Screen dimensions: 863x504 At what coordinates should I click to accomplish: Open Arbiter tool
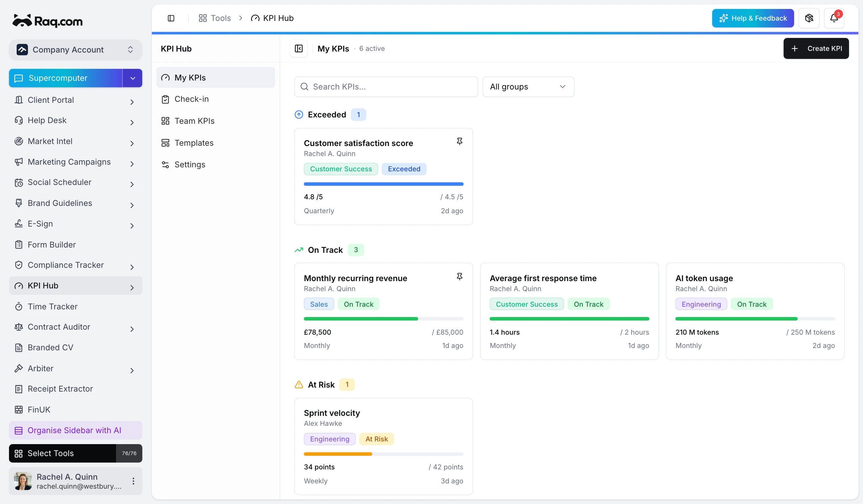(x=76, y=369)
